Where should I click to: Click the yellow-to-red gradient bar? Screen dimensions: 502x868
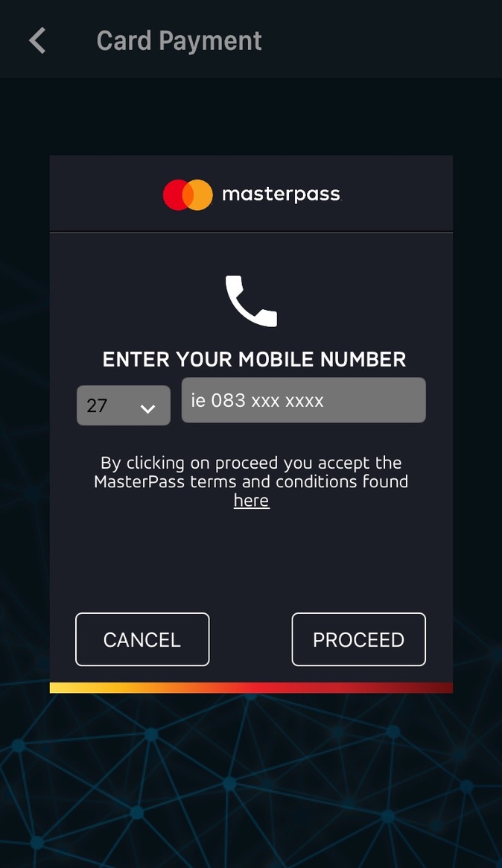251,688
